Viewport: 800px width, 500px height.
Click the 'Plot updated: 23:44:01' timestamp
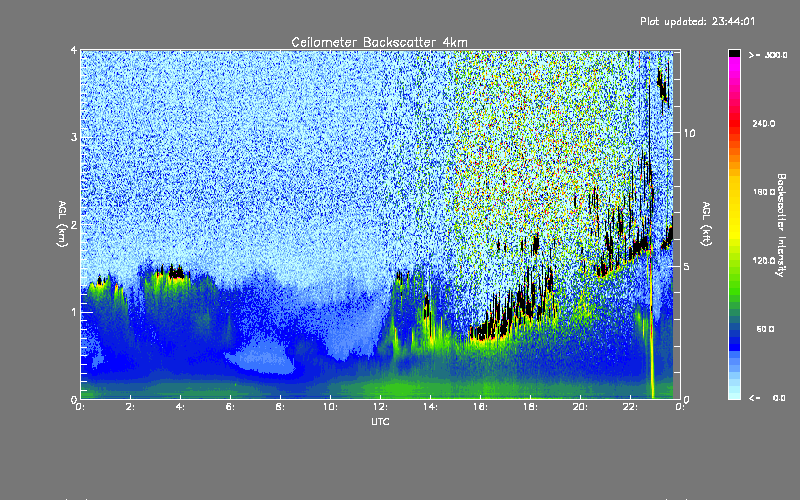(697, 21)
